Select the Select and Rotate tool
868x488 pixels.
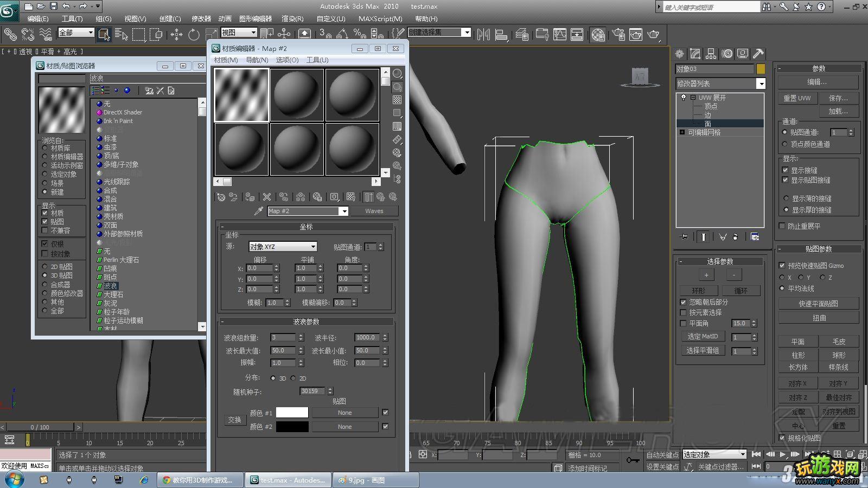(194, 35)
